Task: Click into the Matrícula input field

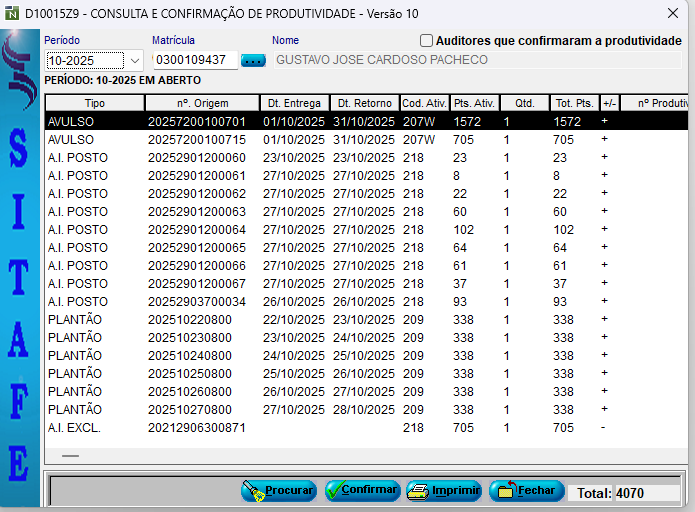Action: point(196,60)
